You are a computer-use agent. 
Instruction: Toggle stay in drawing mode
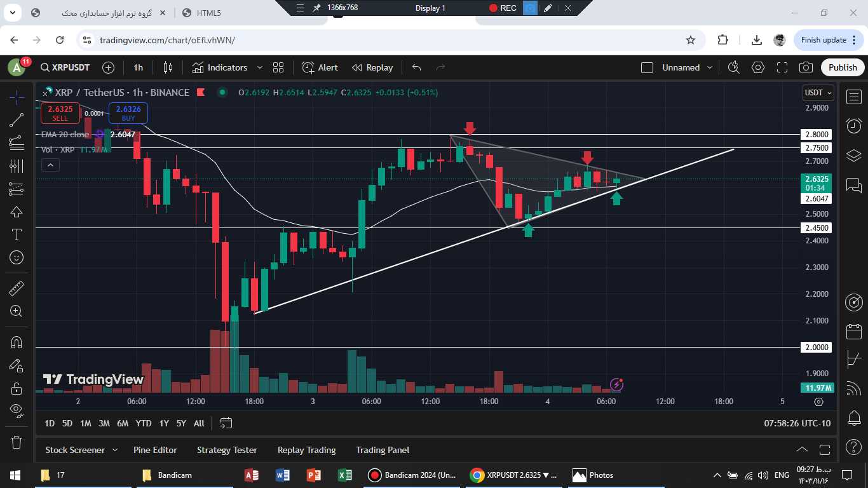point(17,365)
